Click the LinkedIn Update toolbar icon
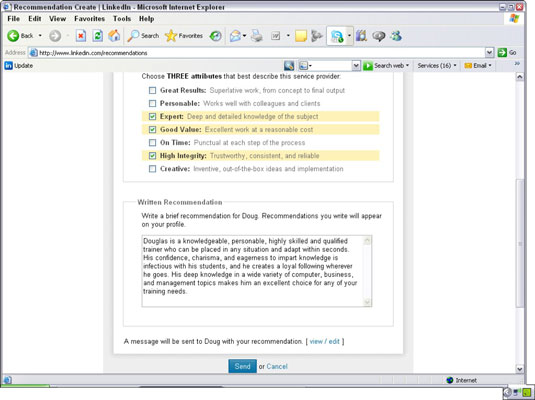This screenshot has height=400, width=535. [19, 66]
